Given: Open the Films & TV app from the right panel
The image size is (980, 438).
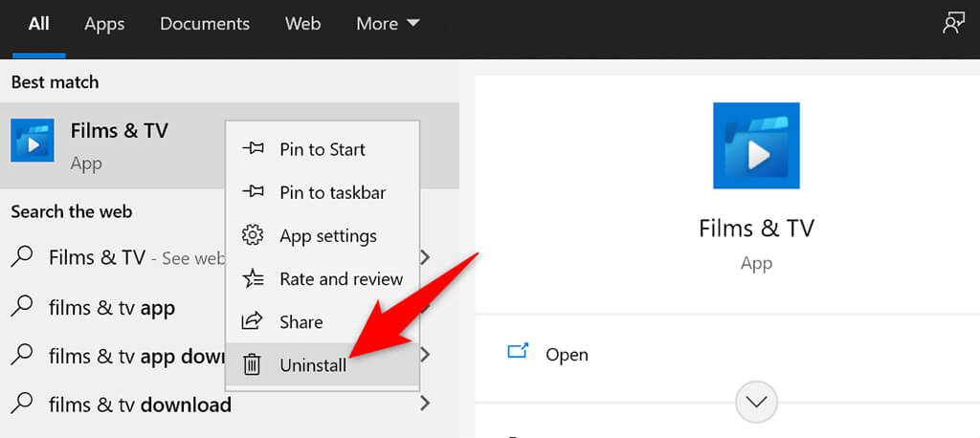Looking at the screenshot, I should [x=567, y=355].
